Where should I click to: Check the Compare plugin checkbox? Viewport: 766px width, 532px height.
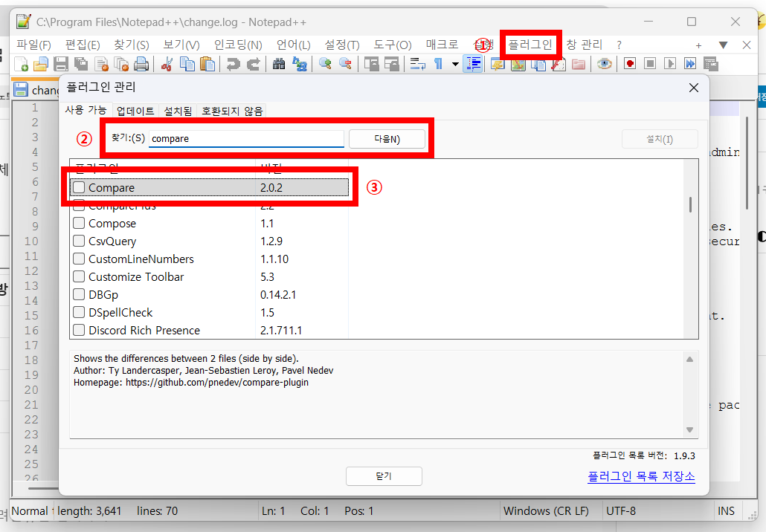pos(79,187)
